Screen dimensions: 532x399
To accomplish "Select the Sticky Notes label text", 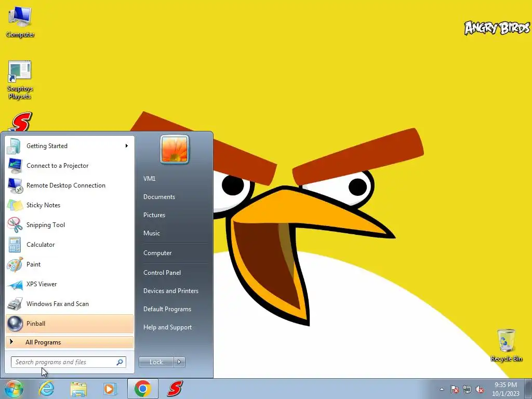I will [44, 205].
